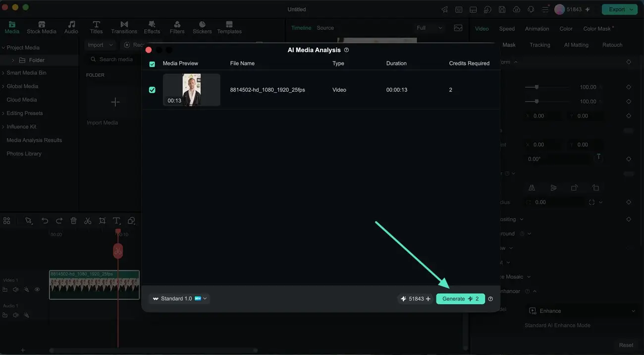Open the Tracking sub-tab

click(539, 45)
